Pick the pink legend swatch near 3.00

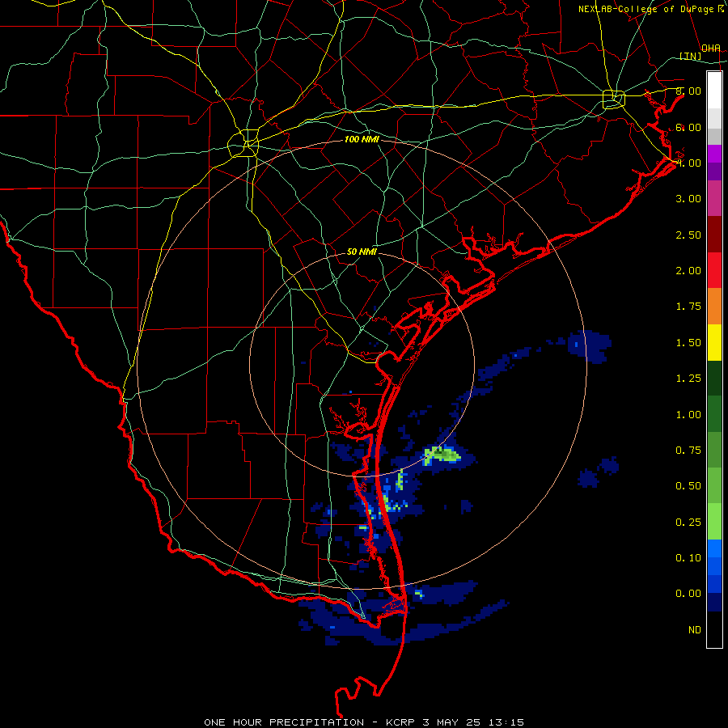(714, 198)
